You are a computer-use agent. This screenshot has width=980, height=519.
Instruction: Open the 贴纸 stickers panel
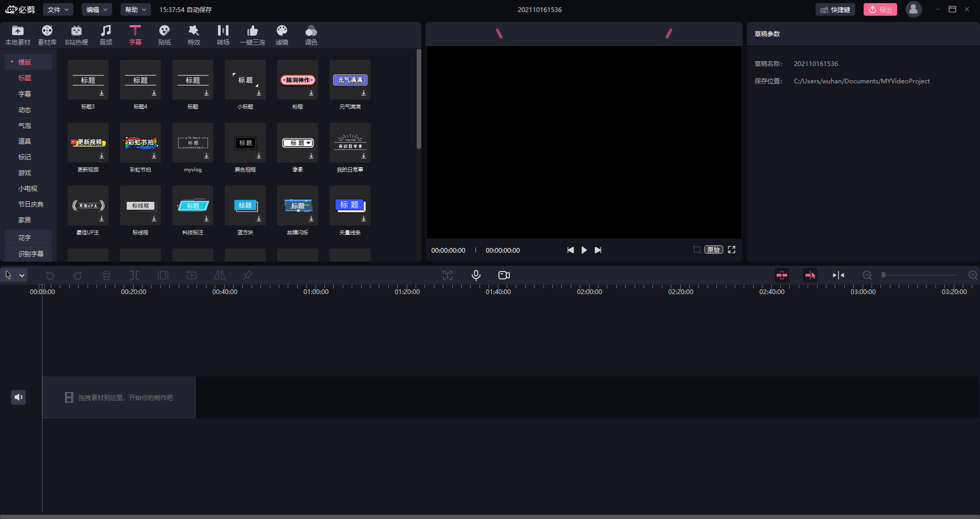point(164,35)
